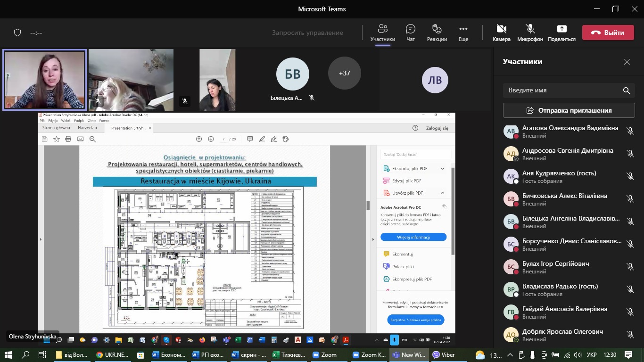Viewport: 644px width, 362px height.
Task: Close the Участники side panel
Action: point(627,62)
